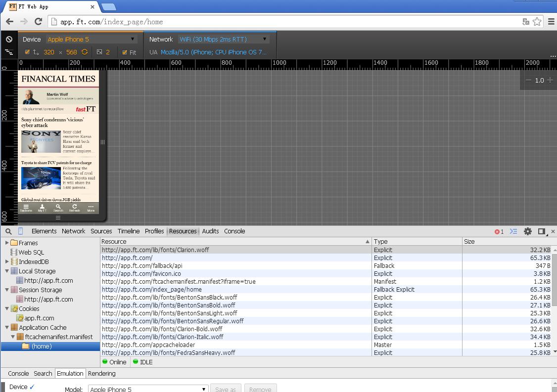This screenshot has height=392, width=557.
Task: Switch to the Sources panel
Action: click(101, 231)
